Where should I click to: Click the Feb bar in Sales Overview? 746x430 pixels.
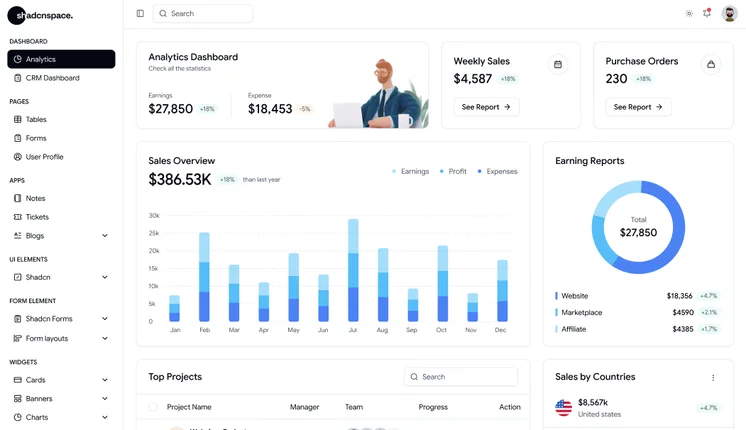coord(204,277)
